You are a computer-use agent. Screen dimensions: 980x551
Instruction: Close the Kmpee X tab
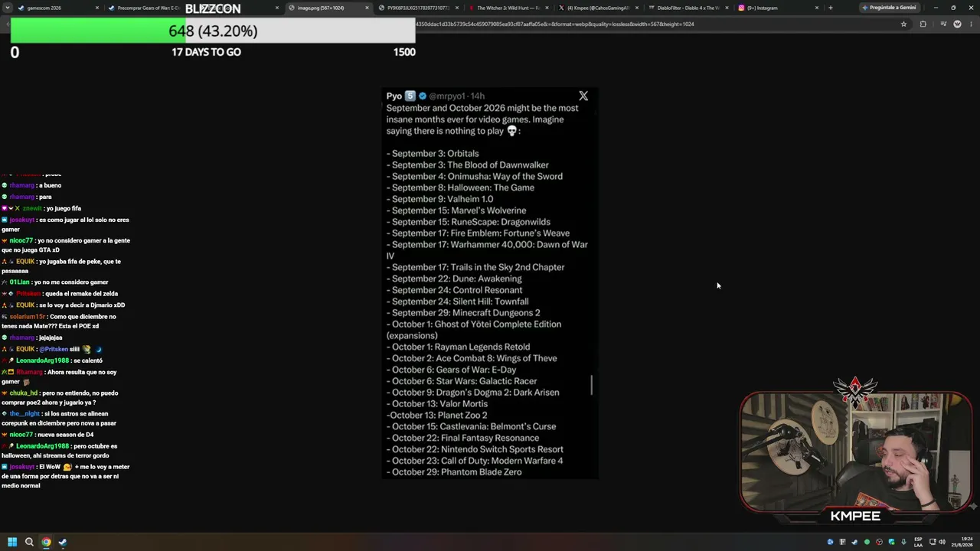pos(637,8)
